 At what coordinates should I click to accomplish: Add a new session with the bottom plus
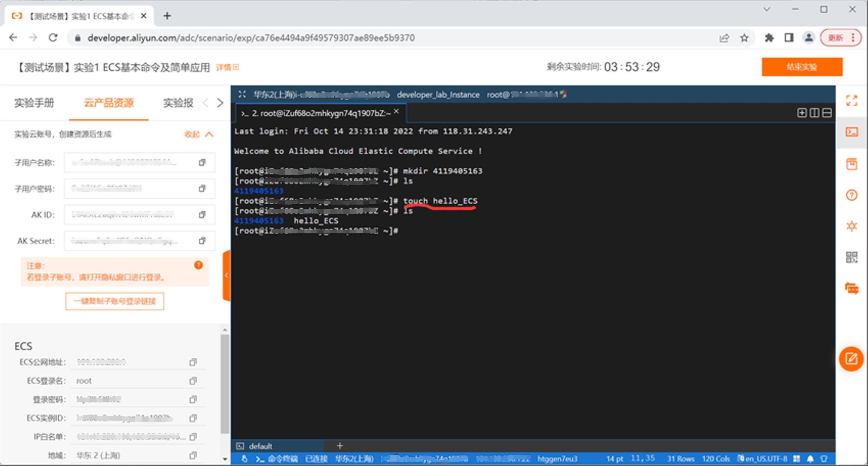[x=339, y=446]
